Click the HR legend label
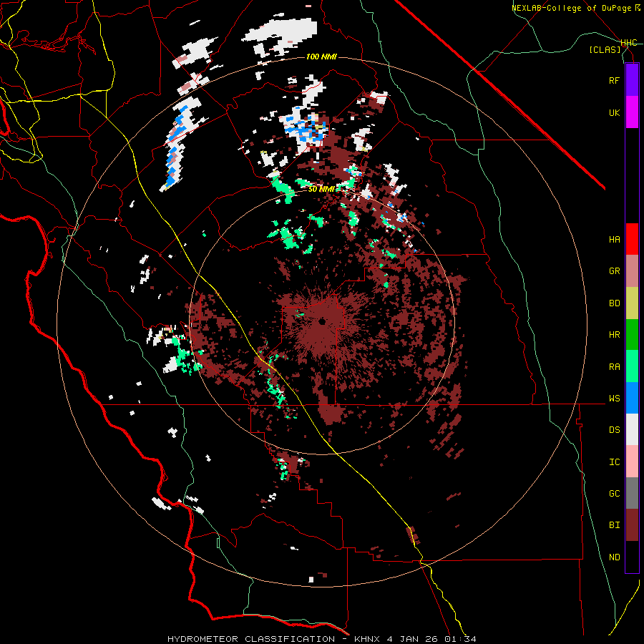644x644 pixels. coord(614,335)
